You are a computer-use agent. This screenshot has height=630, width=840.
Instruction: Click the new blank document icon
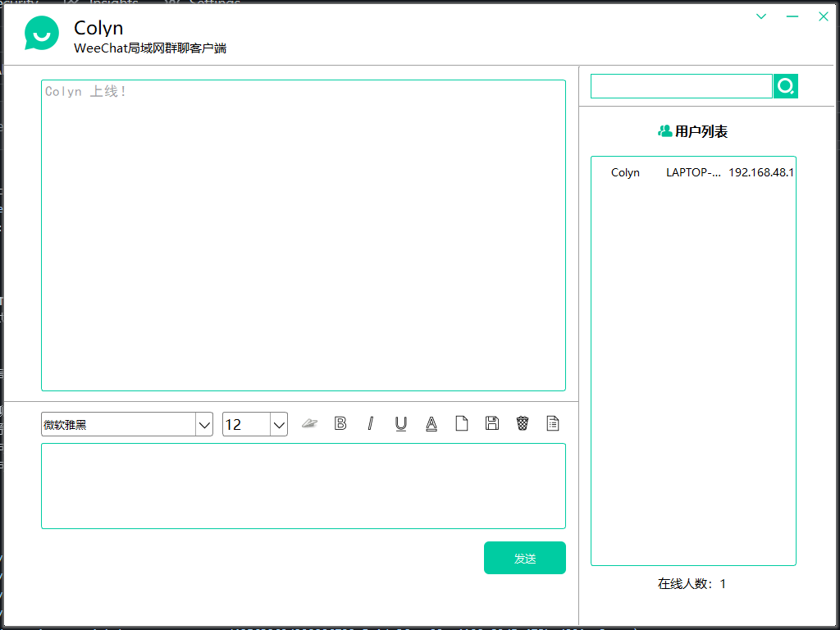(x=461, y=423)
